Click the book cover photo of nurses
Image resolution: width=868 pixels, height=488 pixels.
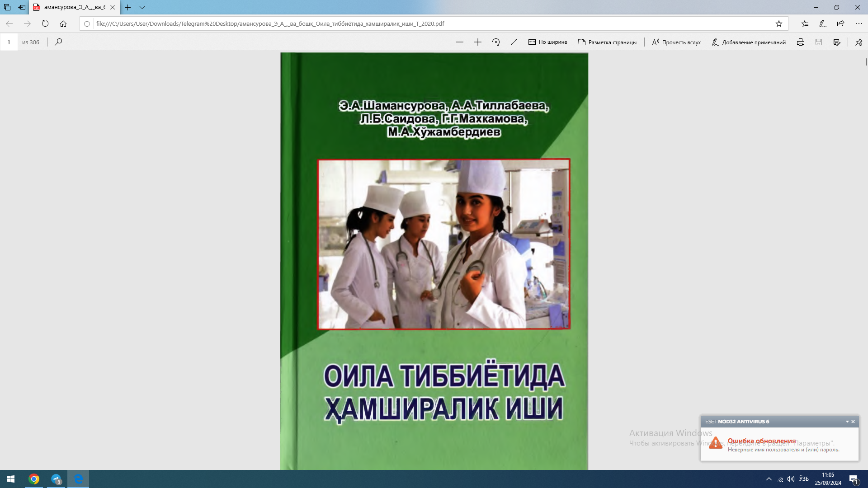click(x=443, y=244)
